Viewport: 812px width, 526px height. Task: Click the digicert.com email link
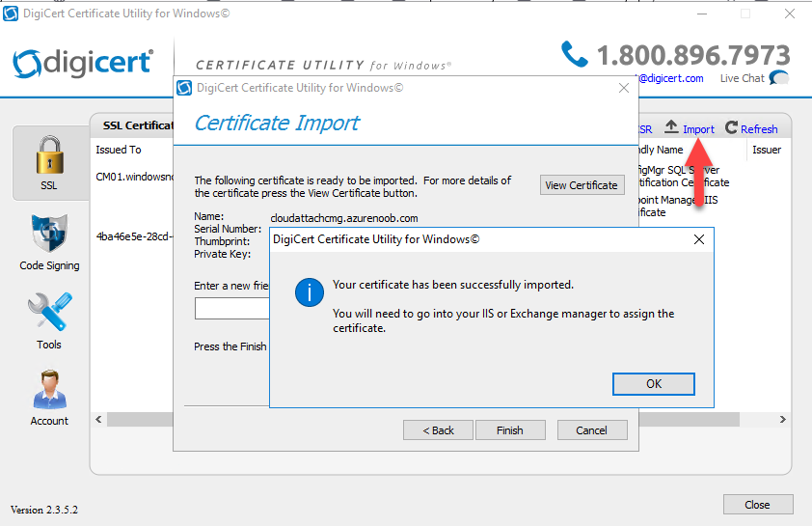coord(670,78)
